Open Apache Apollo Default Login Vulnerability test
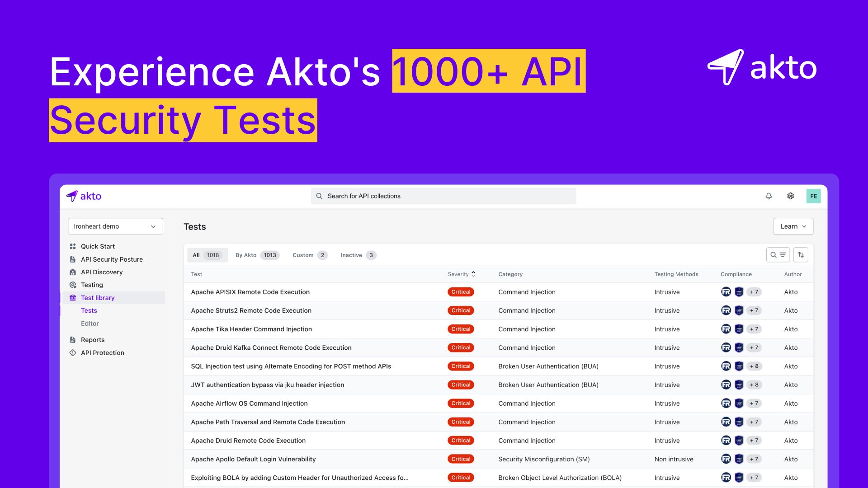The height and width of the screenshot is (488, 868). [x=254, y=459]
